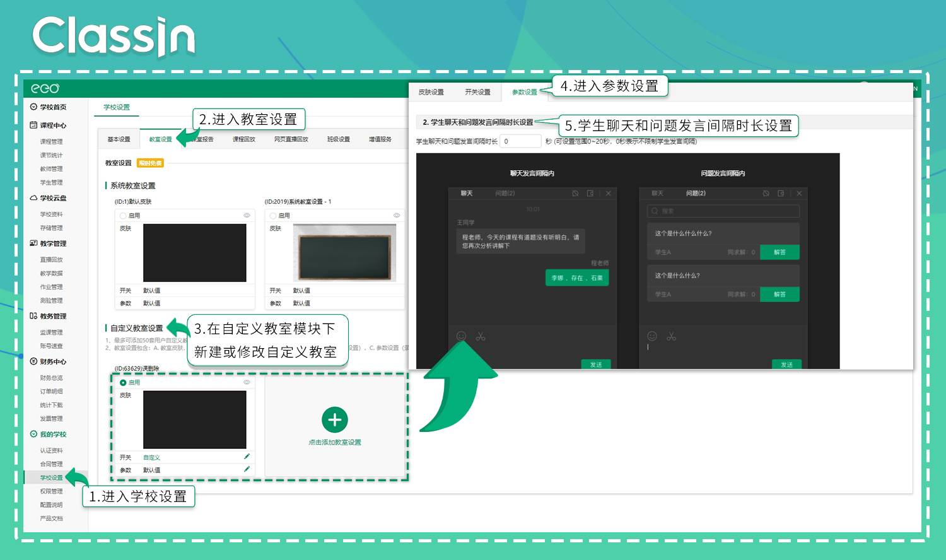Open 学校首页 in the sidebar
Viewport: 946px width, 560px height.
coord(48,107)
